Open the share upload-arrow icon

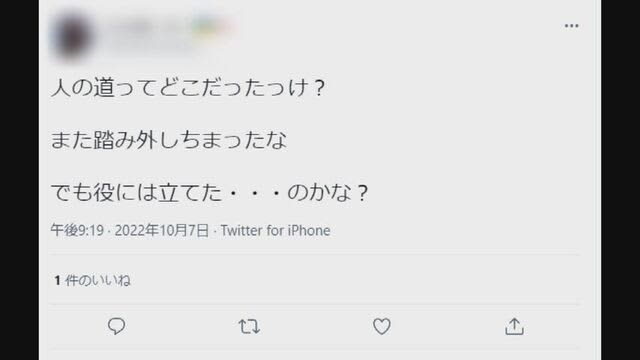(514, 327)
